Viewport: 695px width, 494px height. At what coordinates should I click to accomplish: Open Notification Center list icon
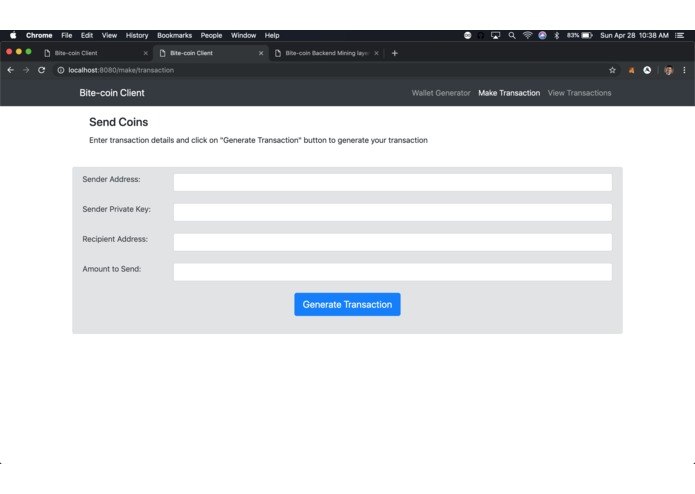[679, 35]
